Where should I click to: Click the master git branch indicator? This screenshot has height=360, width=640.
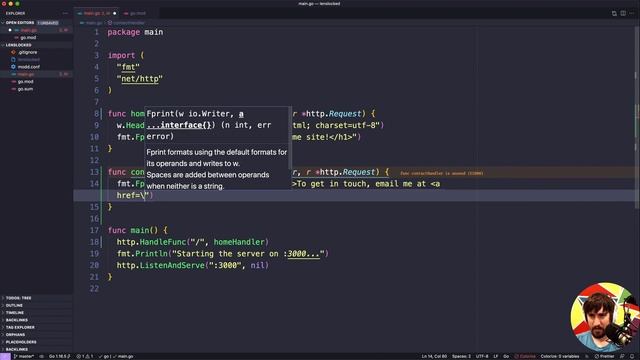tap(24, 356)
